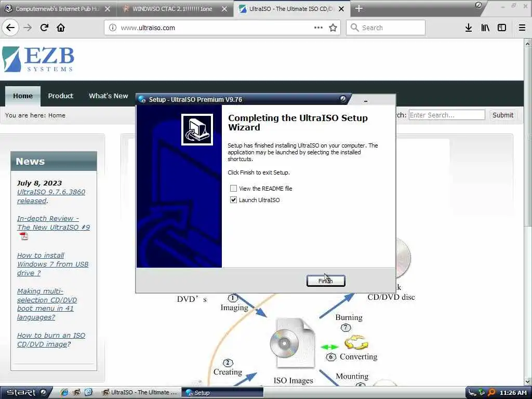This screenshot has height=399, width=532.
Task: Enable the View the README file checkbox
Action: click(x=233, y=188)
